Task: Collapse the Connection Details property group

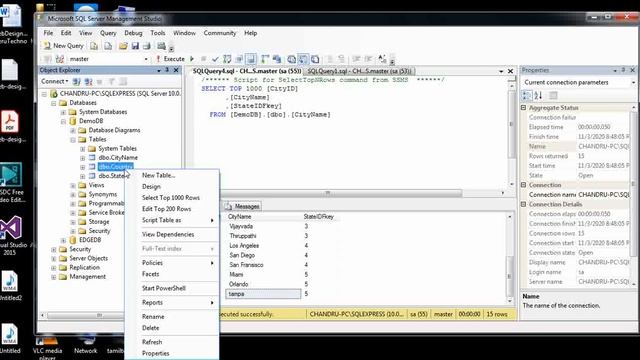Action: 524,204
